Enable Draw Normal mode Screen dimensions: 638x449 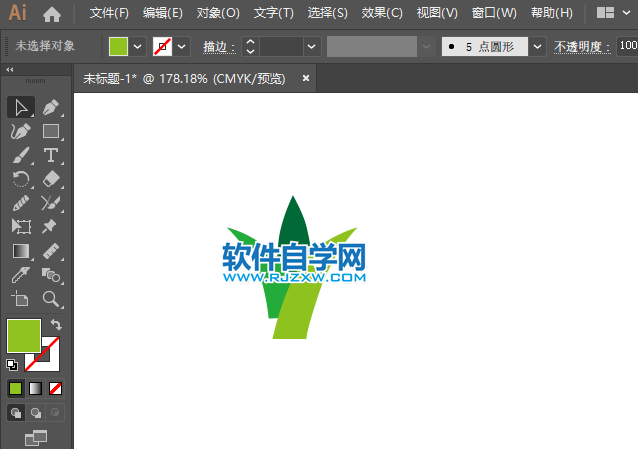pos(16,413)
